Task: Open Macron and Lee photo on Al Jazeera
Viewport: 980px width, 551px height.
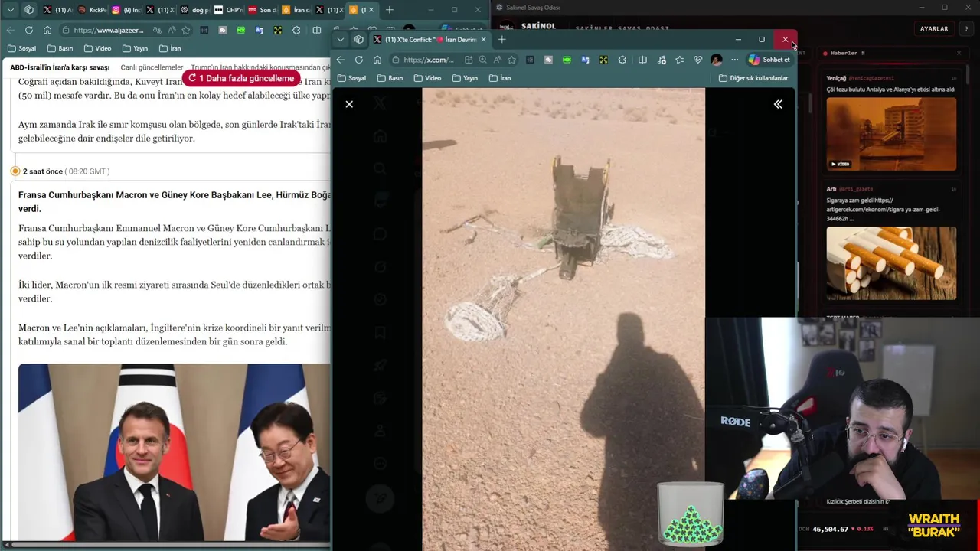Action: 175,452
